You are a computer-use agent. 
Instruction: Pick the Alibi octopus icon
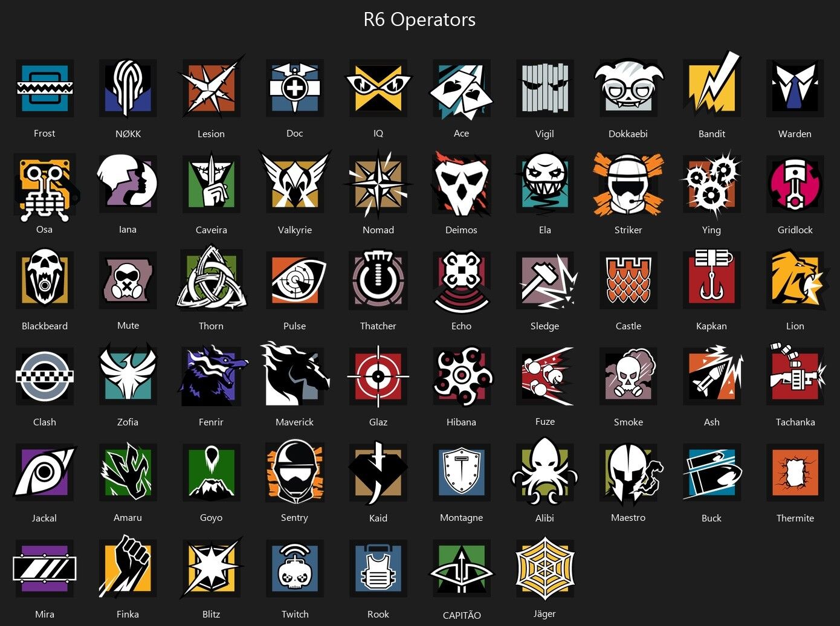(544, 471)
